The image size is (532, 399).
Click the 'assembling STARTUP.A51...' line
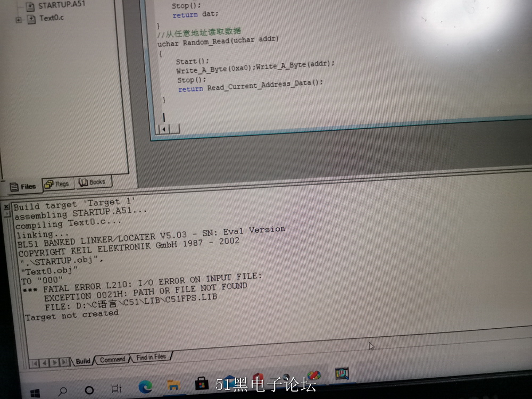pos(81,213)
